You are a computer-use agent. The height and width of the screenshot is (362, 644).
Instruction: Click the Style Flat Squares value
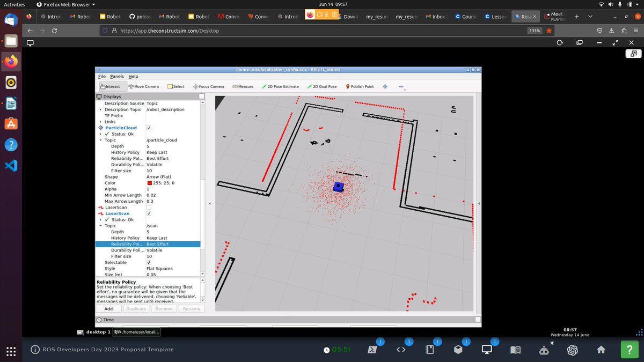click(159, 269)
